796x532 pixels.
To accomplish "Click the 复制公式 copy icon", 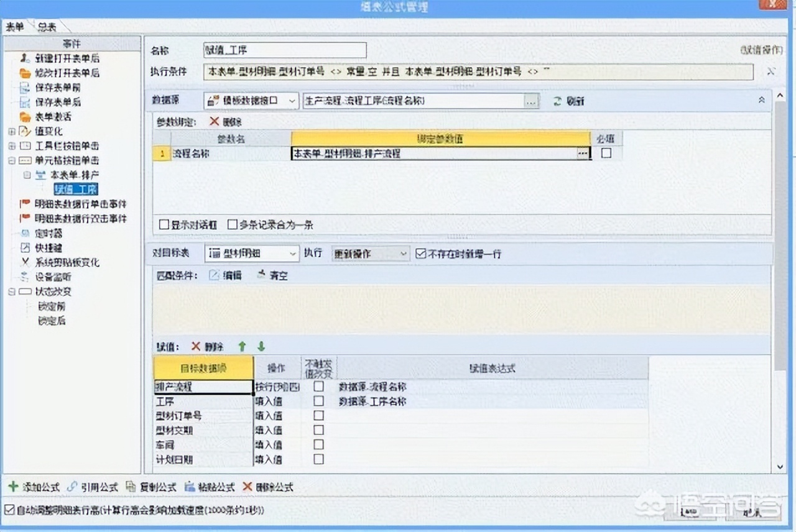I will 130,487.
